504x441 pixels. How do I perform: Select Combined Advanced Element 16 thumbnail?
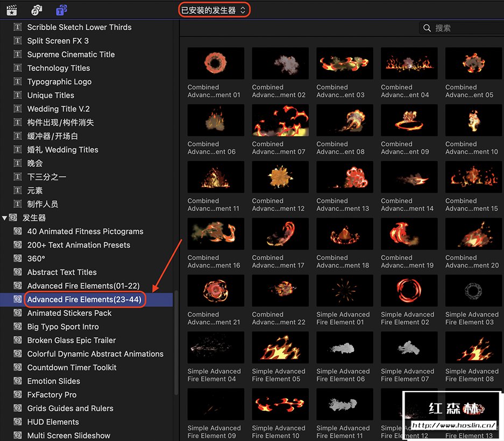(x=216, y=234)
